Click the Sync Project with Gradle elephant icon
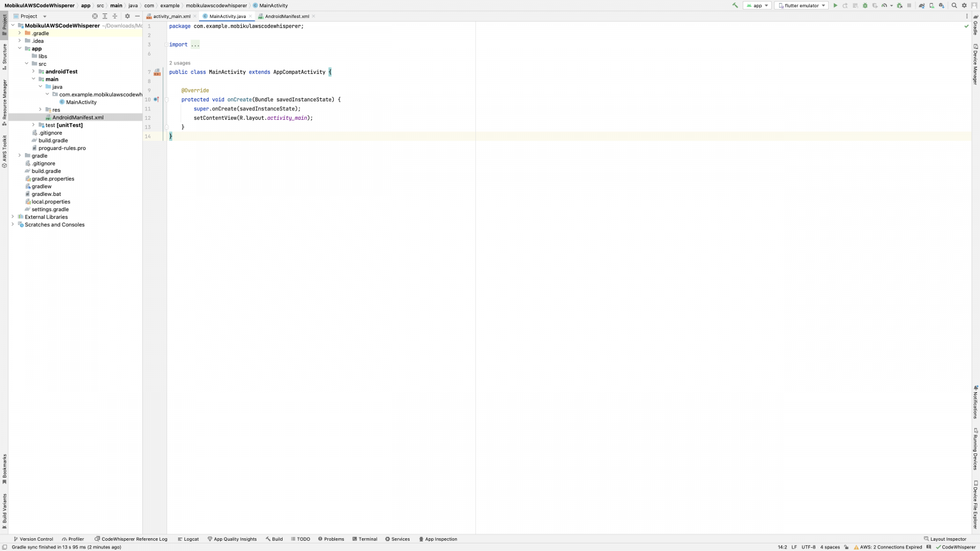 coord(921,6)
